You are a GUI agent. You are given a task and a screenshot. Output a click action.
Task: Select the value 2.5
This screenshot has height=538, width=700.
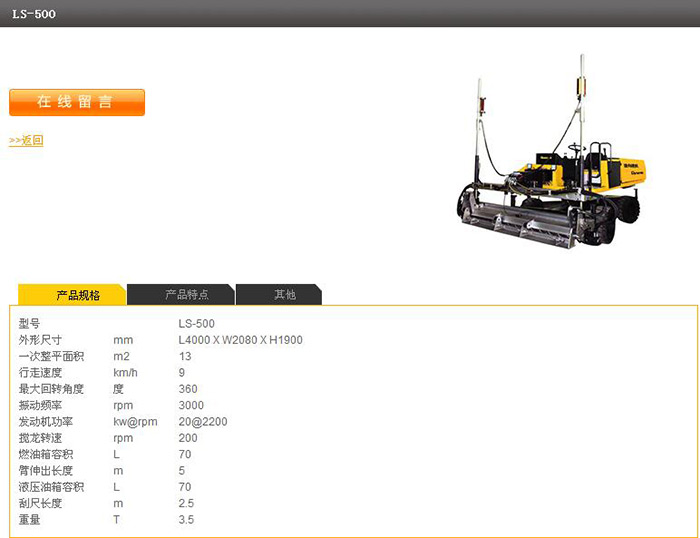coord(186,504)
